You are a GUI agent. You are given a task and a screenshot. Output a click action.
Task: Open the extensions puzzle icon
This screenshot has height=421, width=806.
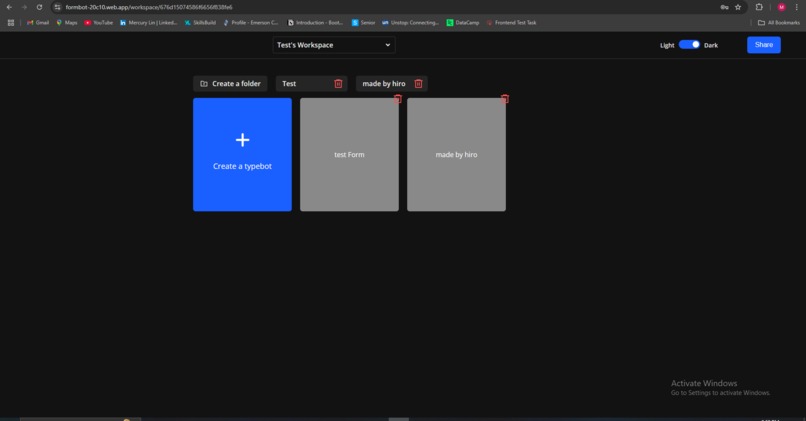pyautogui.click(x=759, y=7)
